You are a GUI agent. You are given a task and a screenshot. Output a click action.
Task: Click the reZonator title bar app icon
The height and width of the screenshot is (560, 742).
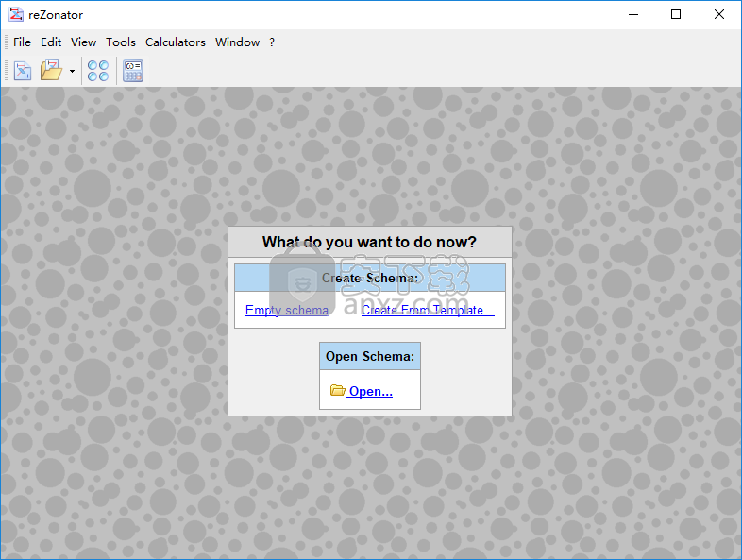[16, 15]
